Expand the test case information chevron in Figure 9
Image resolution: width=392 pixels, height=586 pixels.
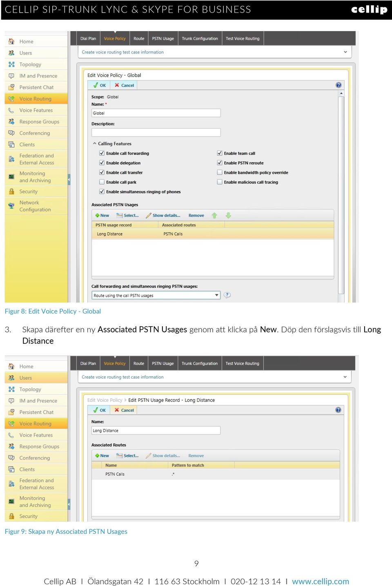point(345,377)
